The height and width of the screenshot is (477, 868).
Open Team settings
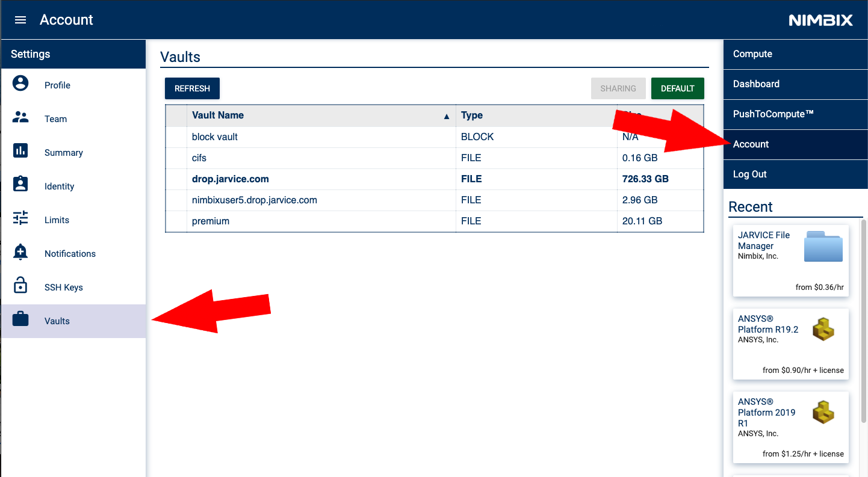tap(73, 118)
